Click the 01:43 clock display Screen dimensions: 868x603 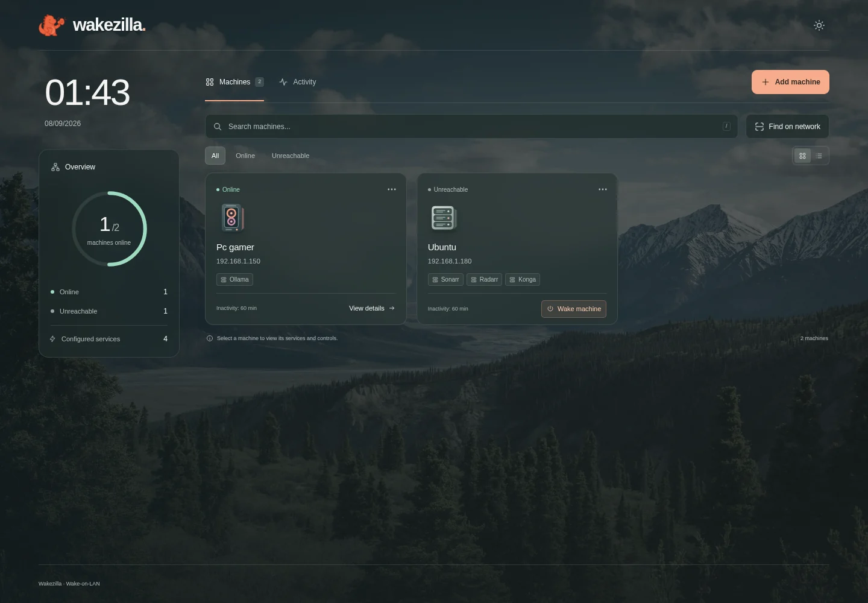87,93
